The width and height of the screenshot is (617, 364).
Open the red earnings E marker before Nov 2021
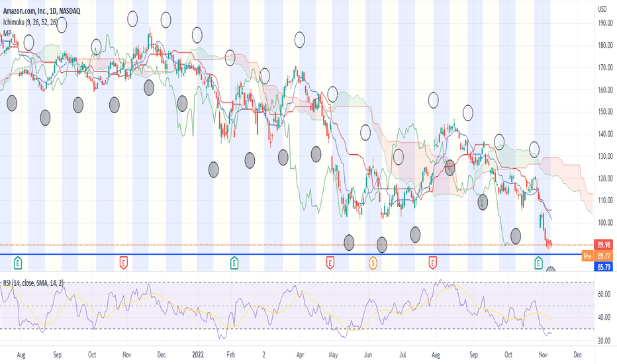tap(124, 263)
